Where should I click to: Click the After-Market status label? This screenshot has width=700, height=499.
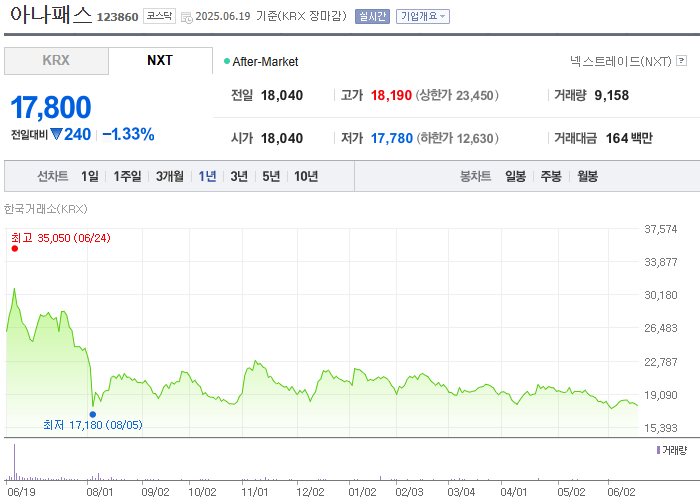(x=261, y=62)
